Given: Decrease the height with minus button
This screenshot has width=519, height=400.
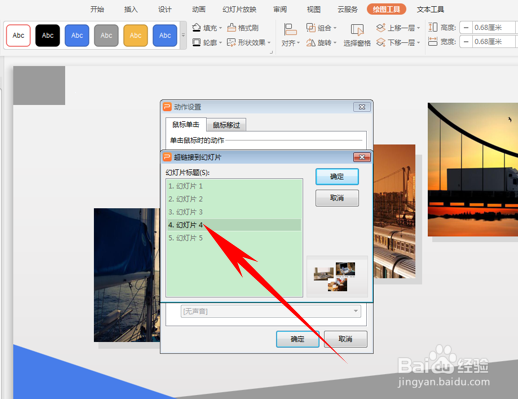Looking at the screenshot, I should (x=466, y=27).
